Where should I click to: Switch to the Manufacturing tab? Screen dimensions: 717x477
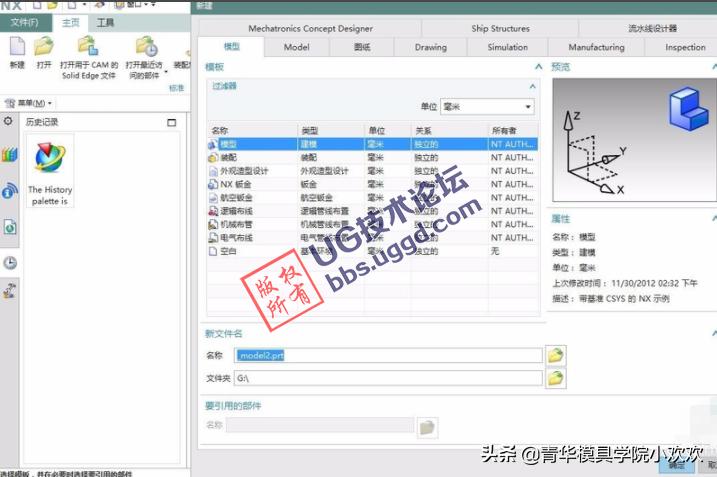pos(596,47)
